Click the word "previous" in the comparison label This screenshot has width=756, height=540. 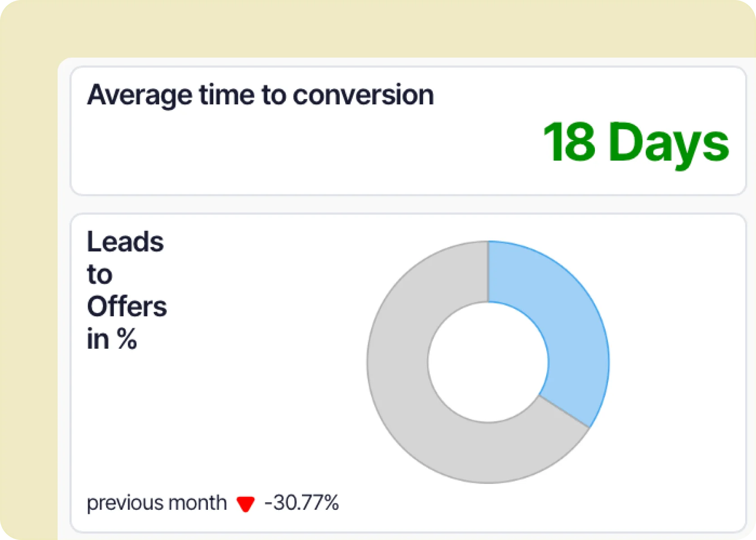(118, 503)
